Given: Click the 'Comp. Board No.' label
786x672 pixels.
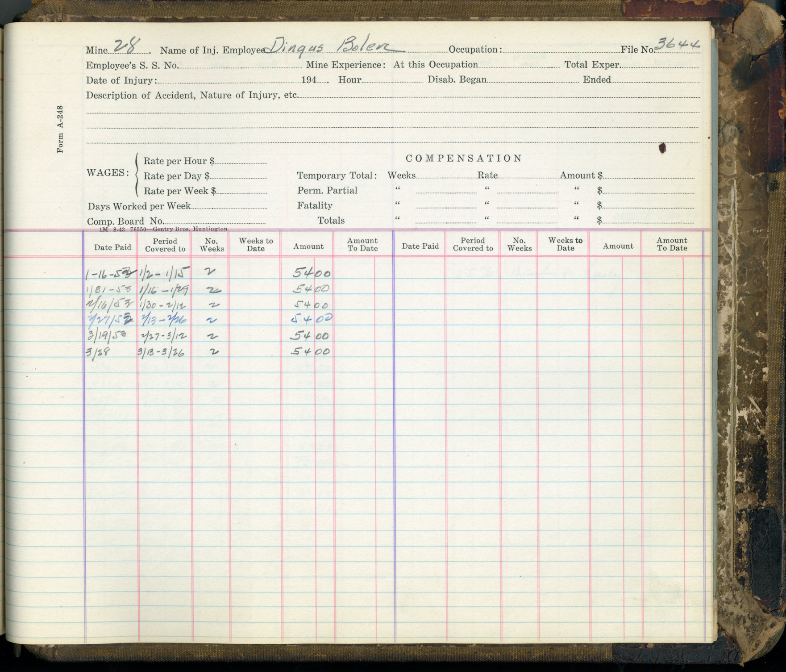Looking at the screenshot, I should point(125,221).
